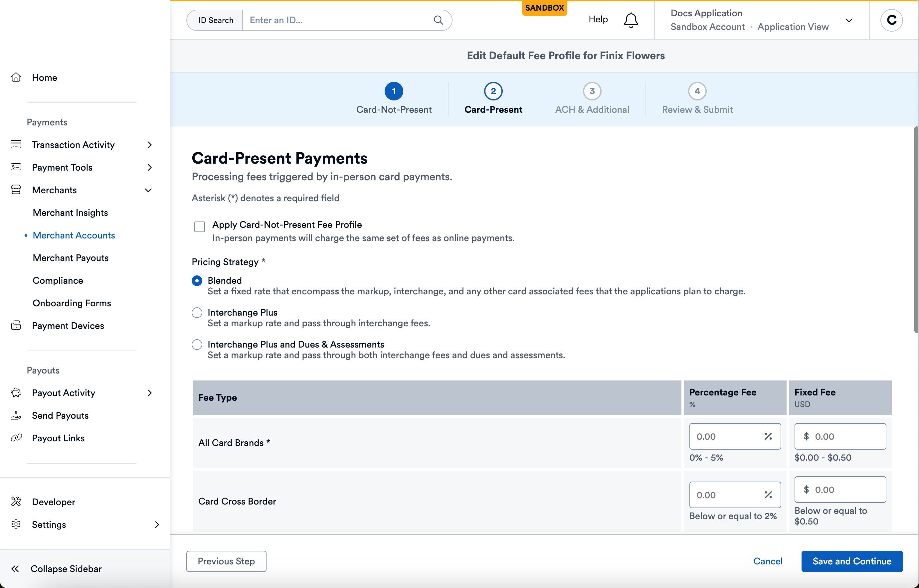Open Payout Activity via piggy bank icon
919x588 pixels.
[16, 392]
